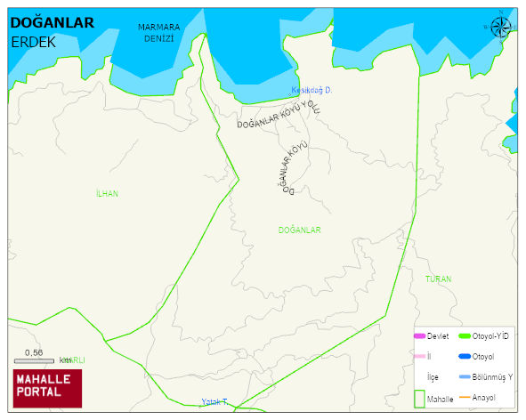Click the orange Anayol legend swatch

[x=465, y=398]
